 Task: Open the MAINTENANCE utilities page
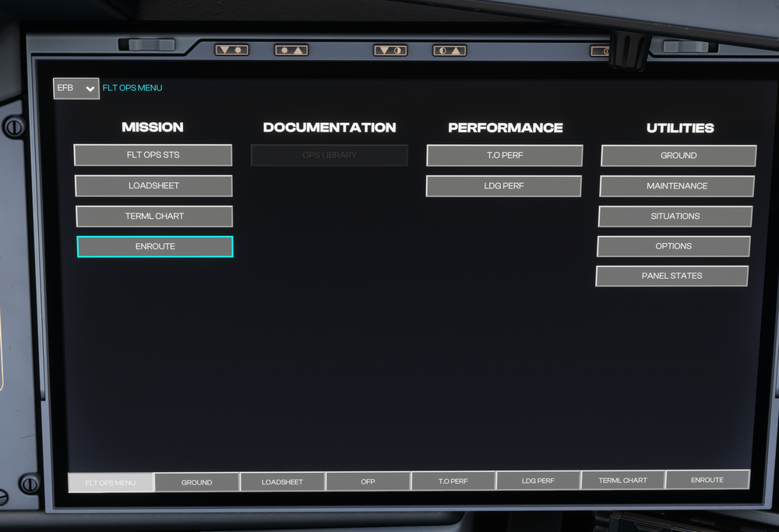(676, 186)
